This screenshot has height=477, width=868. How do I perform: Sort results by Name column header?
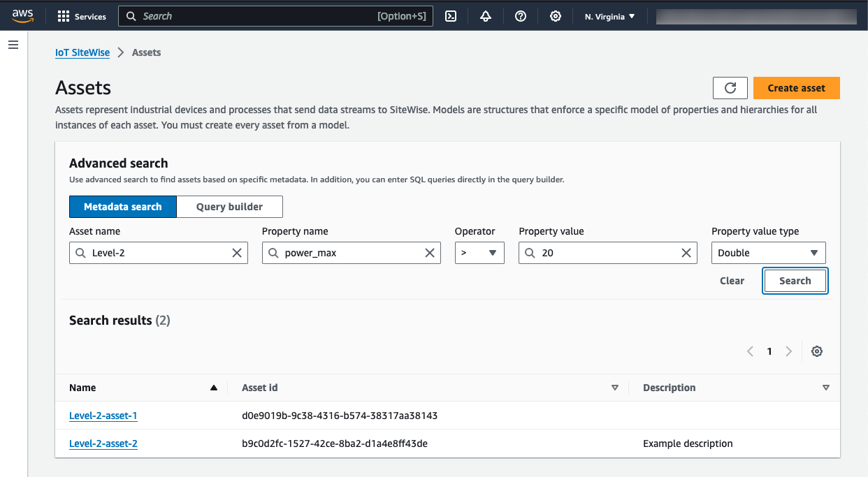(83, 388)
